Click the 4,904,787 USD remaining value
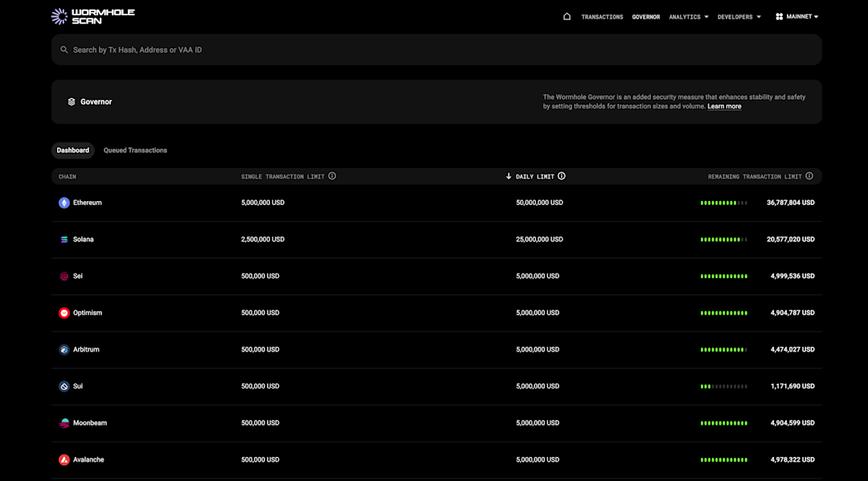868x481 pixels. tap(792, 313)
